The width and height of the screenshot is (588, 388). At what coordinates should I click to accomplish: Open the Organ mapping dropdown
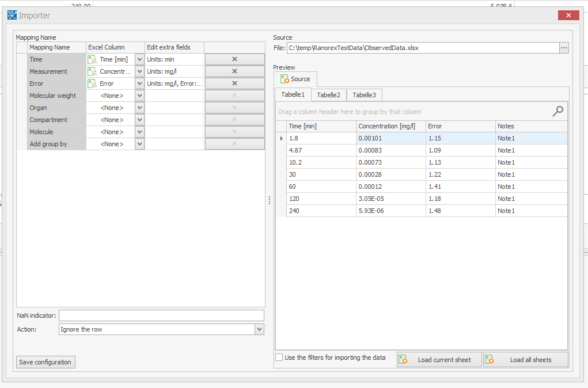coord(139,107)
